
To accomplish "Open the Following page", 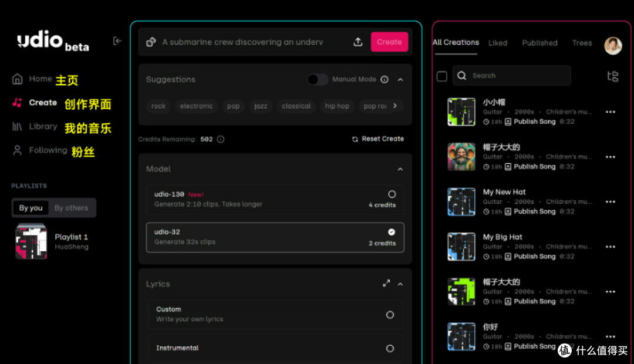I will pos(48,150).
